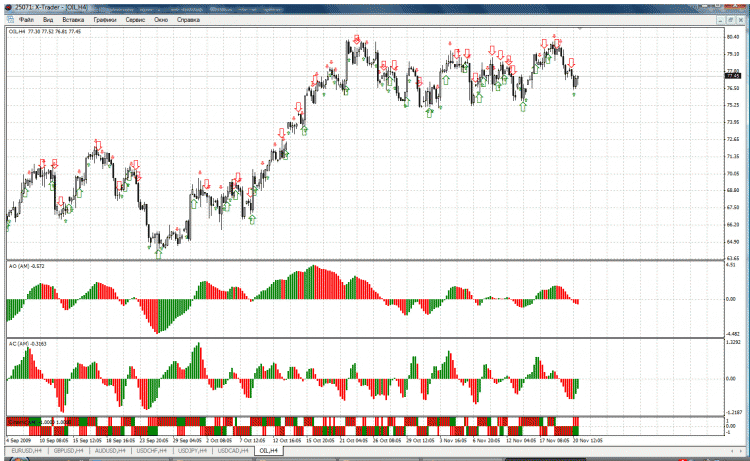Open the Файл menu
This screenshot has width=750, height=461.
point(25,19)
